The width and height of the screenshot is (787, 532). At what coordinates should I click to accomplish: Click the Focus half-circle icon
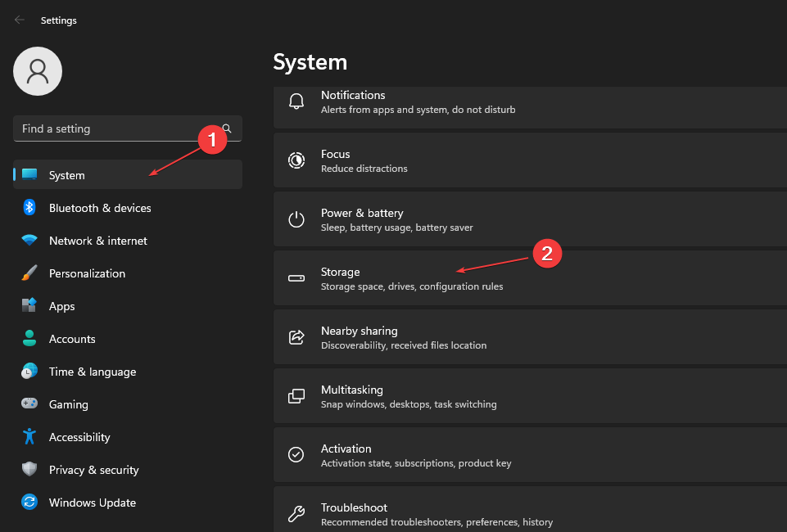[x=296, y=160]
